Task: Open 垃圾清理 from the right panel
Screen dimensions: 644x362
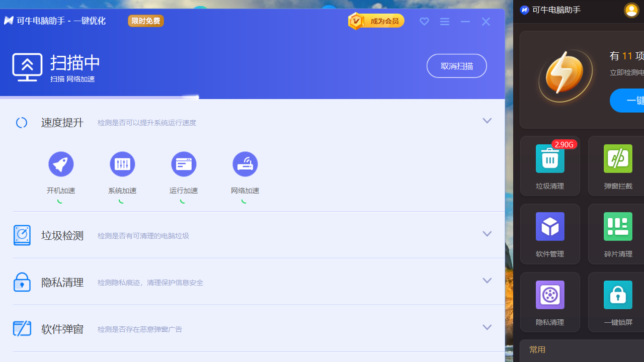Action: [549, 166]
